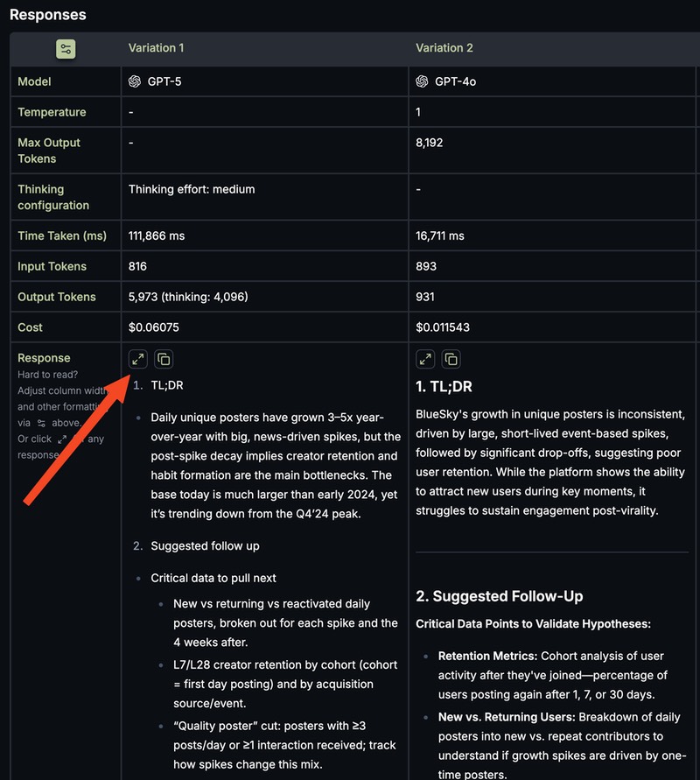
Task: Select the Variation 1 column header
Action: (157, 48)
